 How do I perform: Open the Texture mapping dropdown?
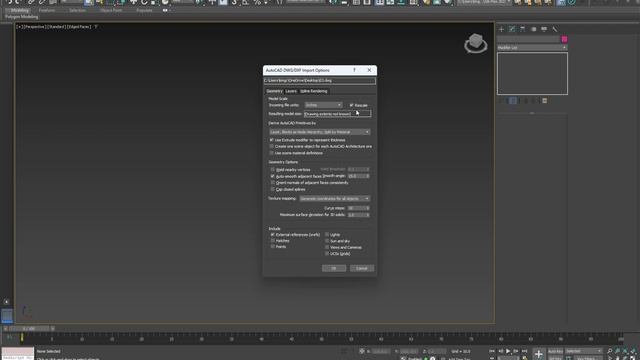[335, 199]
